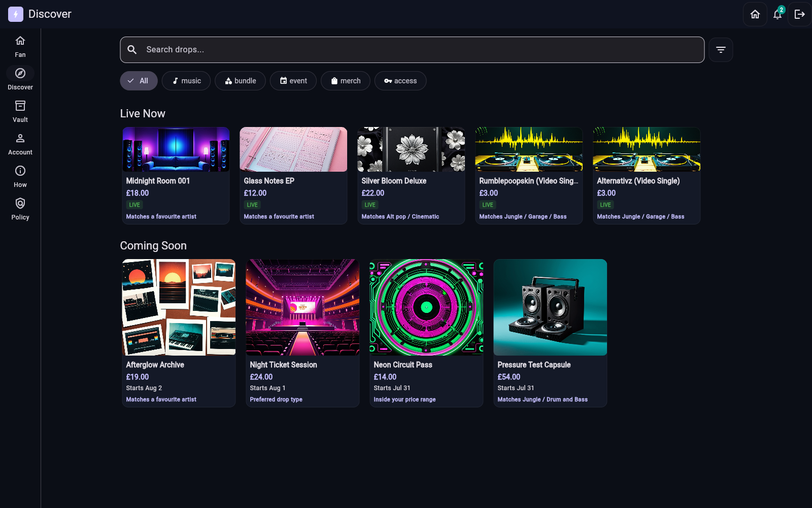
Task: Select the All filter chip
Action: click(139, 81)
